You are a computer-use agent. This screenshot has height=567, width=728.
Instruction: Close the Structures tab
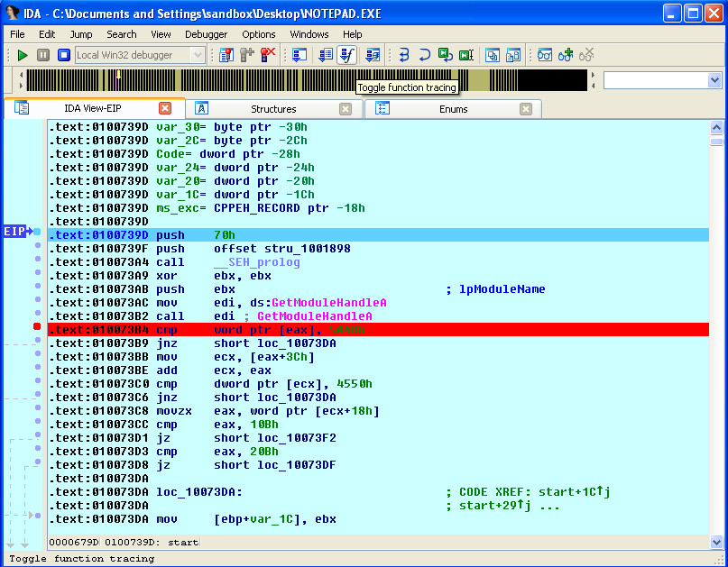click(345, 109)
